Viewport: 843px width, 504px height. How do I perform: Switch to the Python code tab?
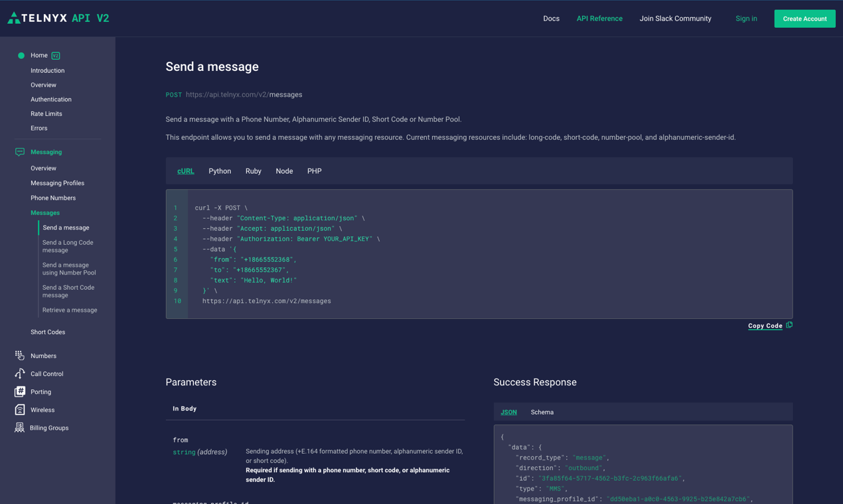pos(220,170)
